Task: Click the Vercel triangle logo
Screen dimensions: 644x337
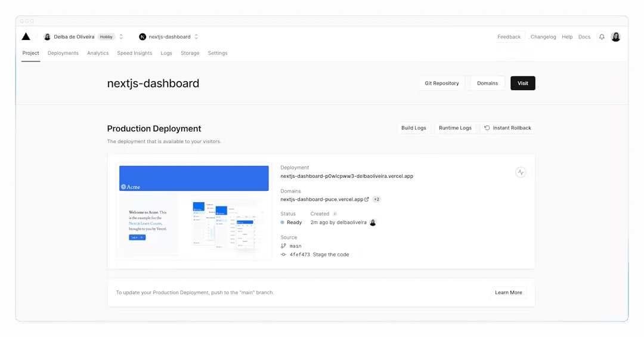Action: click(x=26, y=36)
